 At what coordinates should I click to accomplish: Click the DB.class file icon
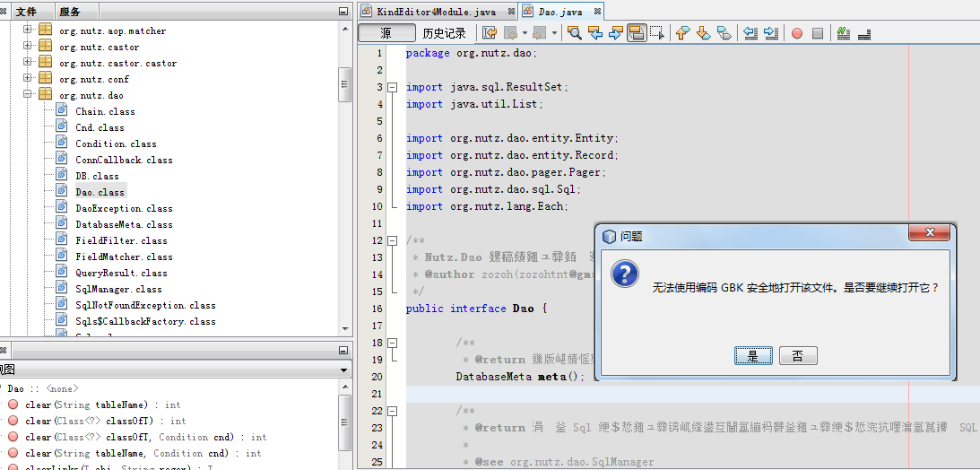click(61, 174)
